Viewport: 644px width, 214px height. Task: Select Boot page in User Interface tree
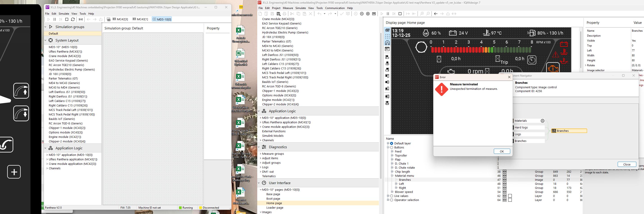coord(273,199)
